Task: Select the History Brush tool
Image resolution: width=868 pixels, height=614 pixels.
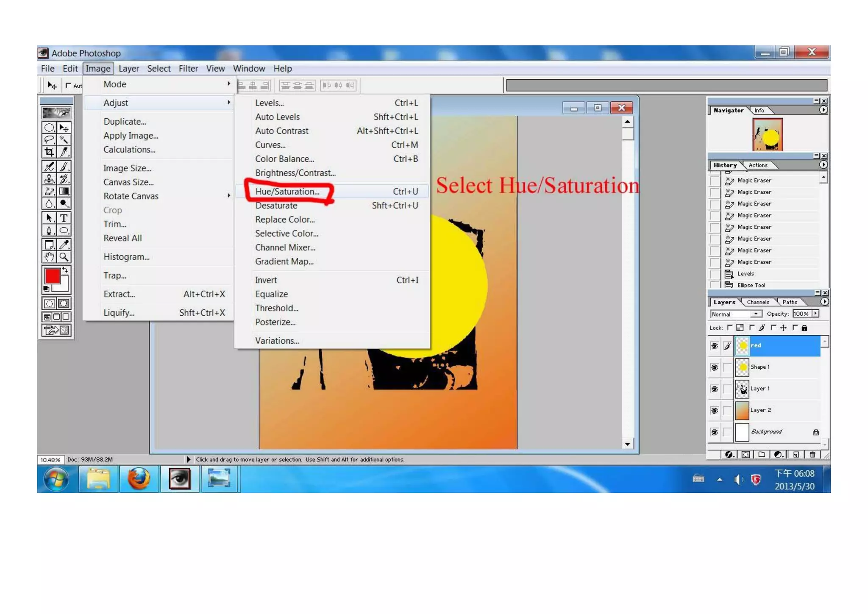Action: pos(64,179)
